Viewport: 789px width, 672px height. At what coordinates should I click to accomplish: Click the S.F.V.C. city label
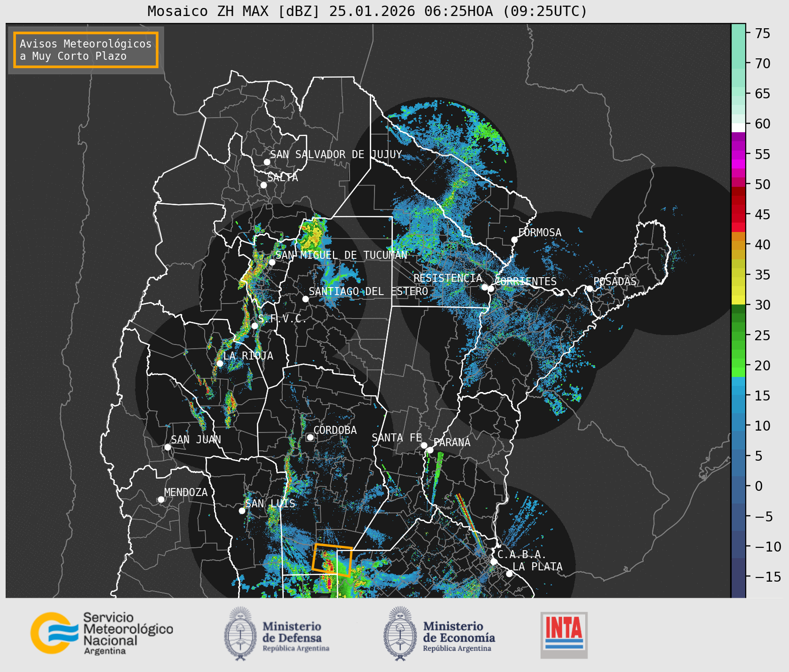282,319
